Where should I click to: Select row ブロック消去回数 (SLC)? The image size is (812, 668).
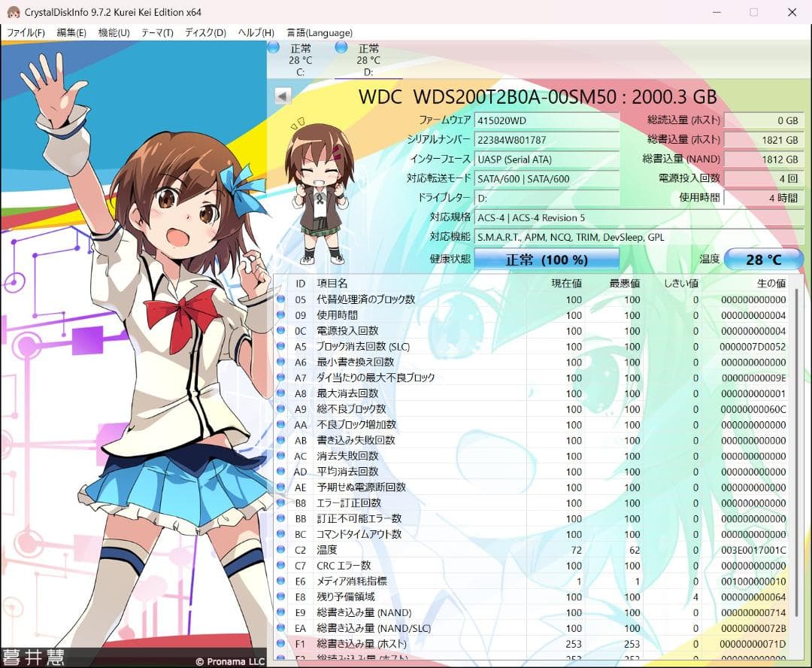(x=533, y=347)
